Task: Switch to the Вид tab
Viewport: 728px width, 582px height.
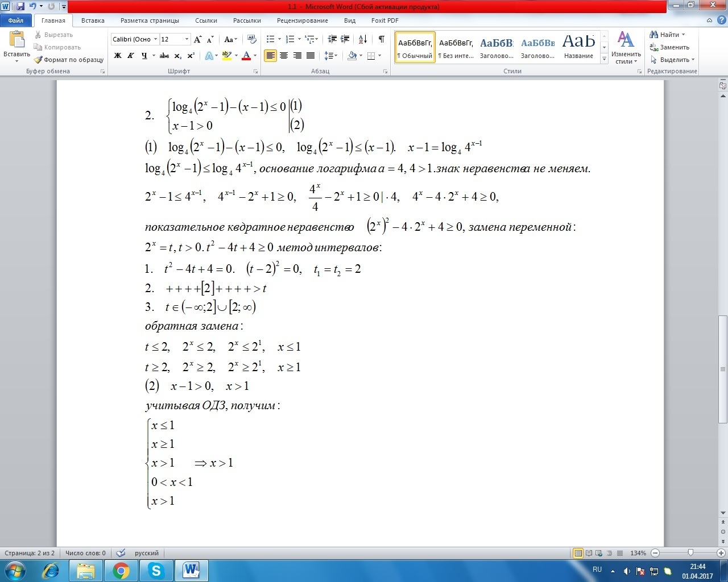Action: point(350,20)
